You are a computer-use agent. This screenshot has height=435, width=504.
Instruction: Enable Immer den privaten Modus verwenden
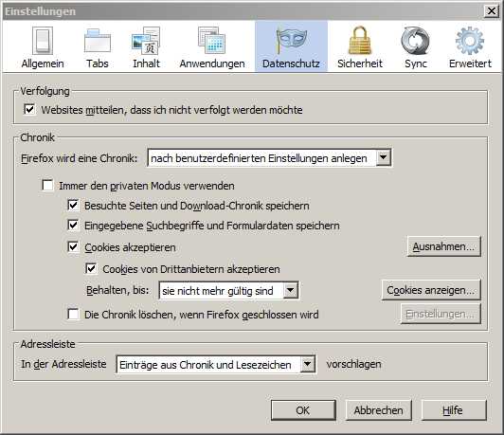47,185
